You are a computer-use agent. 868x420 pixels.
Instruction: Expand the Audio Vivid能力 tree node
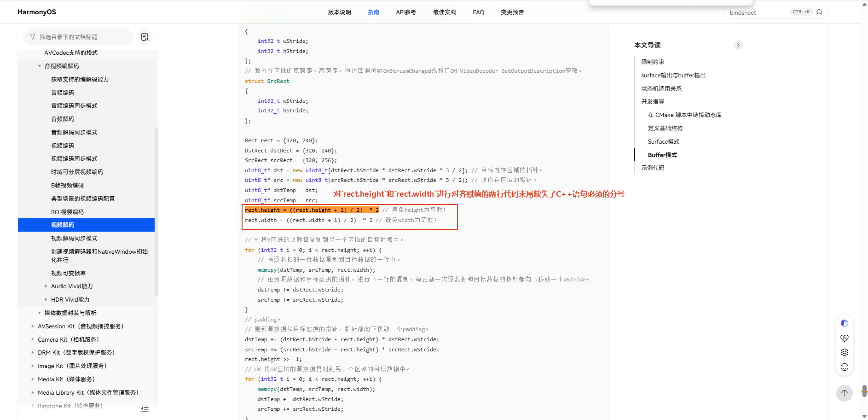click(x=46, y=286)
